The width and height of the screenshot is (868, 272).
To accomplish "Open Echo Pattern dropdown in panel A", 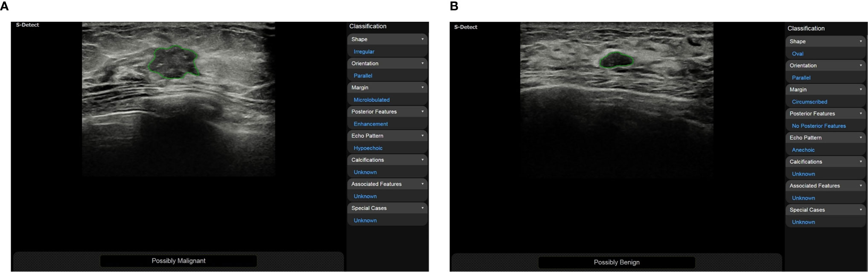I will 387,136.
